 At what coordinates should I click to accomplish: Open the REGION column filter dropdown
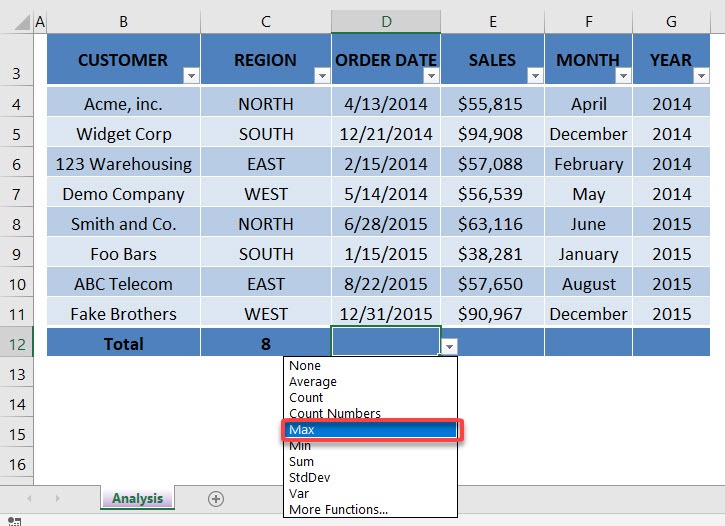tap(322, 75)
